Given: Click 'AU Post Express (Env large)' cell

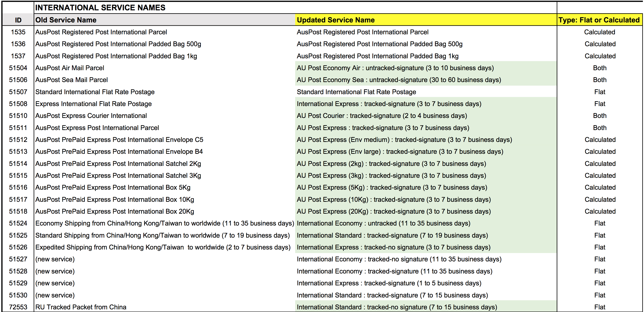Looking at the screenshot, I should click(x=400, y=152).
